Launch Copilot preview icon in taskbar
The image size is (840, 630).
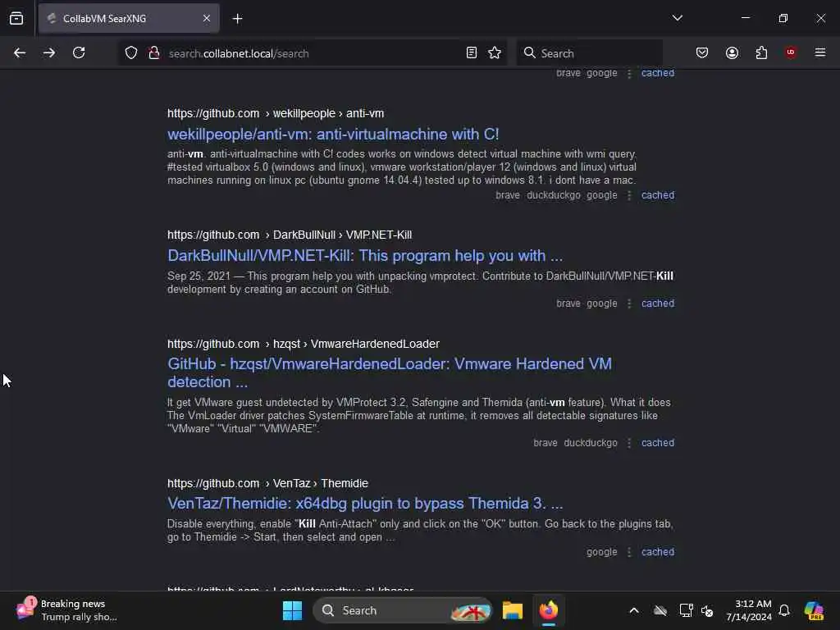point(815,610)
